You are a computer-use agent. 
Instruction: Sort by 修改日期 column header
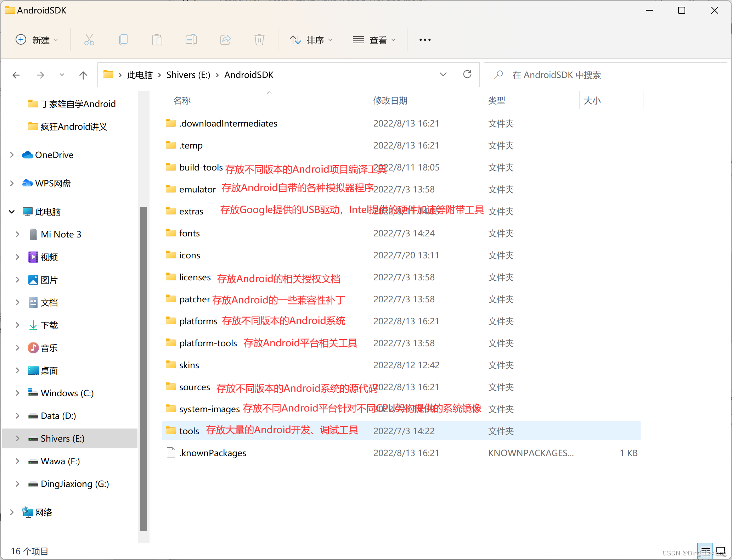[390, 101]
